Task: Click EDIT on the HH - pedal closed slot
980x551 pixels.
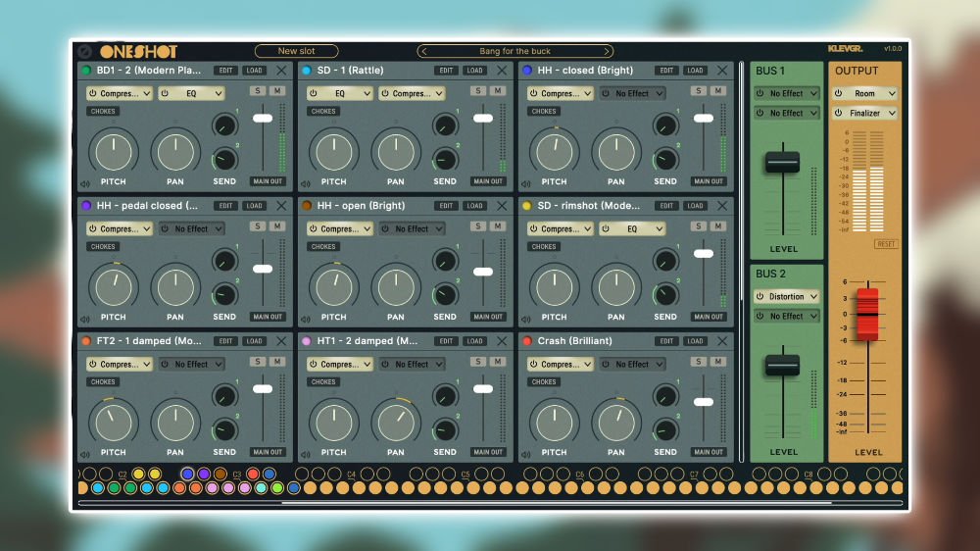Action: [x=225, y=206]
